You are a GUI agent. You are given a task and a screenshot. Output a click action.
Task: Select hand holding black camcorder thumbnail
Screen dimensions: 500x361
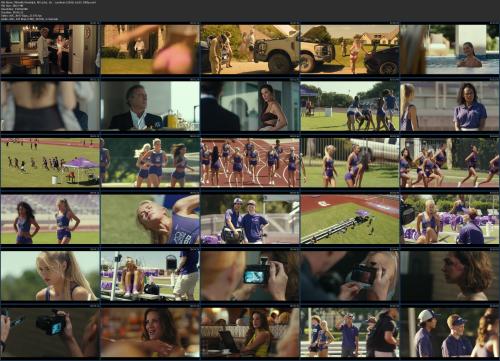click(x=50, y=333)
